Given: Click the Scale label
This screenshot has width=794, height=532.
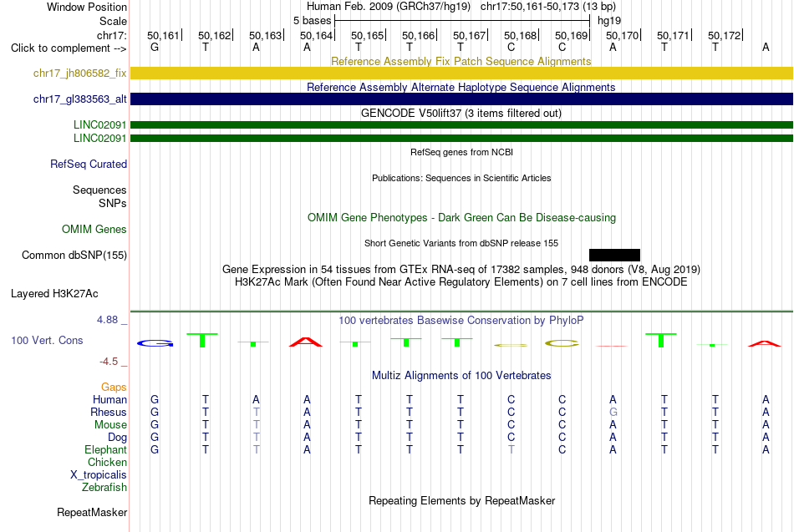Looking at the screenshot, I should [113, 21].
